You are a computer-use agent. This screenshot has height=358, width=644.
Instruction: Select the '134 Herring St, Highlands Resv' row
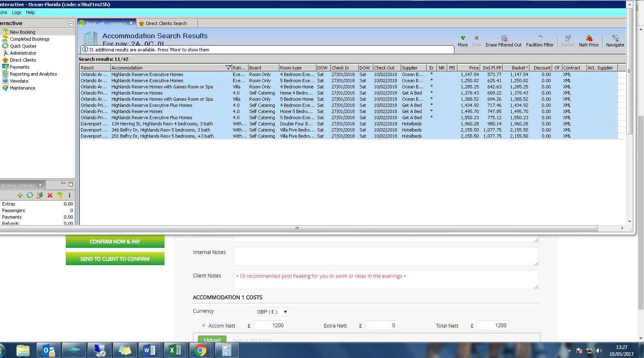[x=349, y=124]
